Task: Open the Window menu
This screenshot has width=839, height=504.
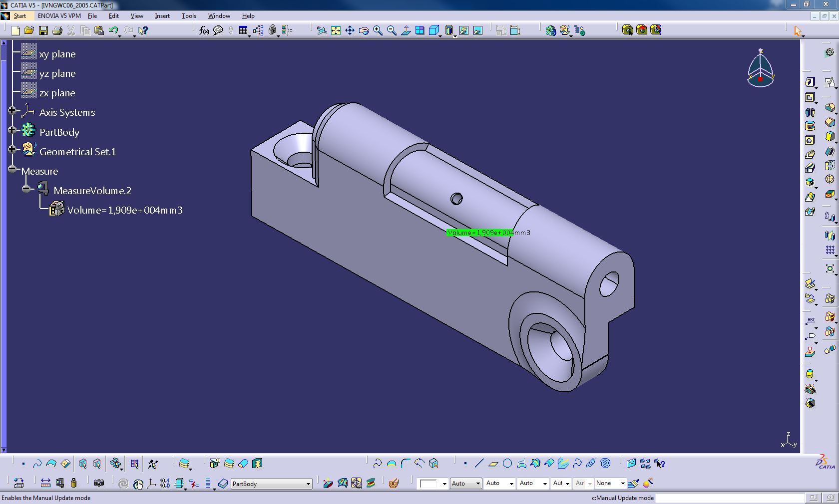Action: tap(219, 16)
